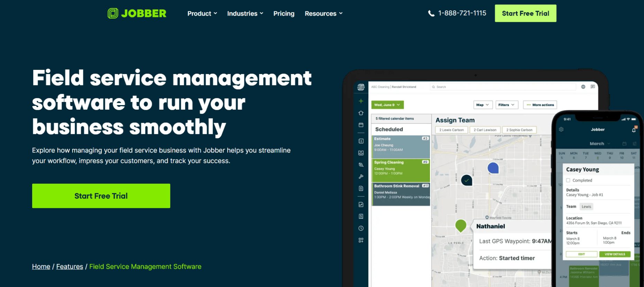Image resolution: width=644 pixels, height=287 pixels.
Task: Click the '4356 Forum St, San Diego' address
Action: [x=594, y=223]
